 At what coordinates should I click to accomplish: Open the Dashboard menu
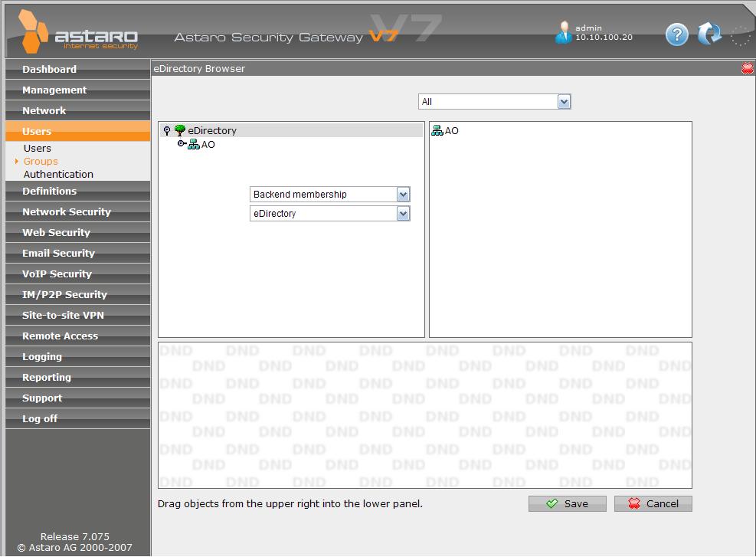[78, 70]
